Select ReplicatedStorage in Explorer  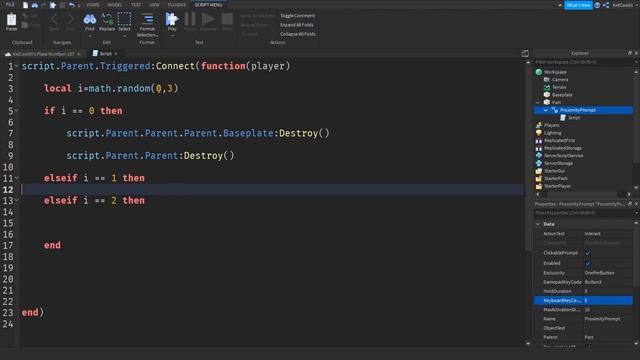(562, 148)
